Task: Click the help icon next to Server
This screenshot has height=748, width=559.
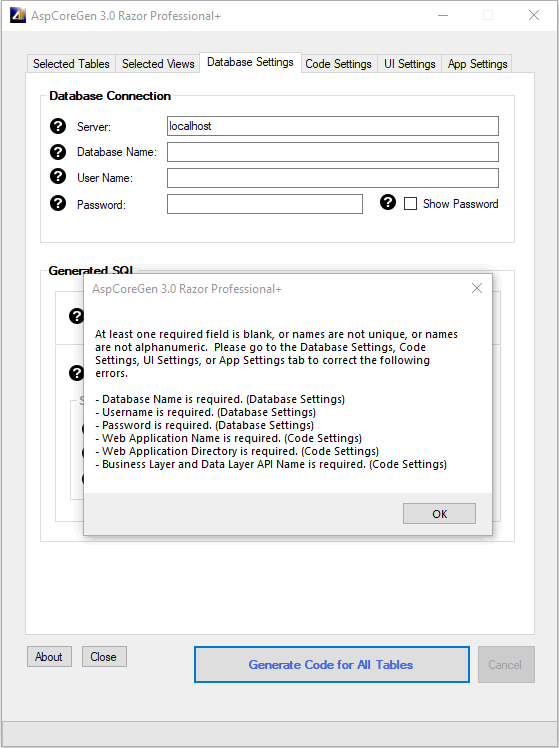Action: [58, 126]
